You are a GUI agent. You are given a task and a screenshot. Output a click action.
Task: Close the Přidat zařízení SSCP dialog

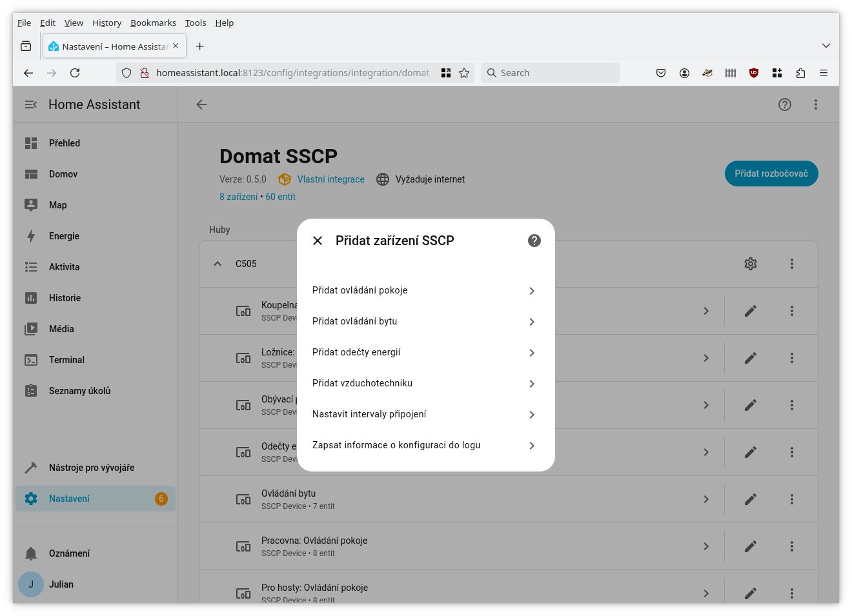pyautogui.click(x=318, y=241)
